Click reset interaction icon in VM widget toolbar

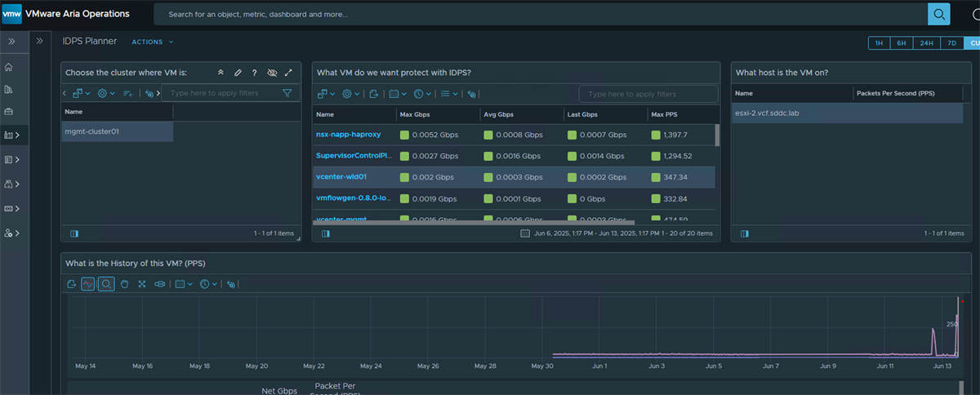click(471, 94)
